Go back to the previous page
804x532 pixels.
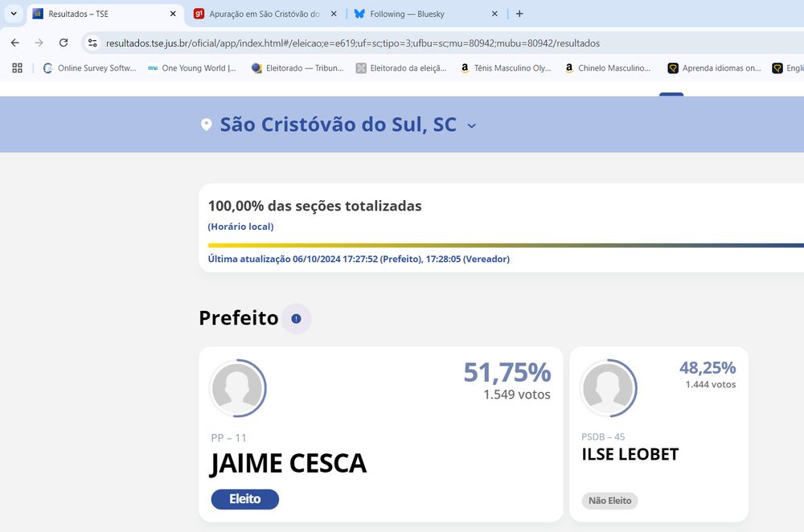14,43
